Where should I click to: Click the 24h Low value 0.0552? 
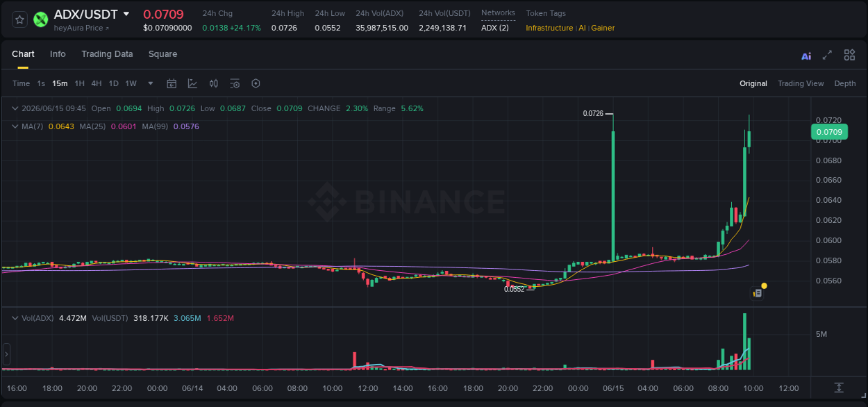327,28
